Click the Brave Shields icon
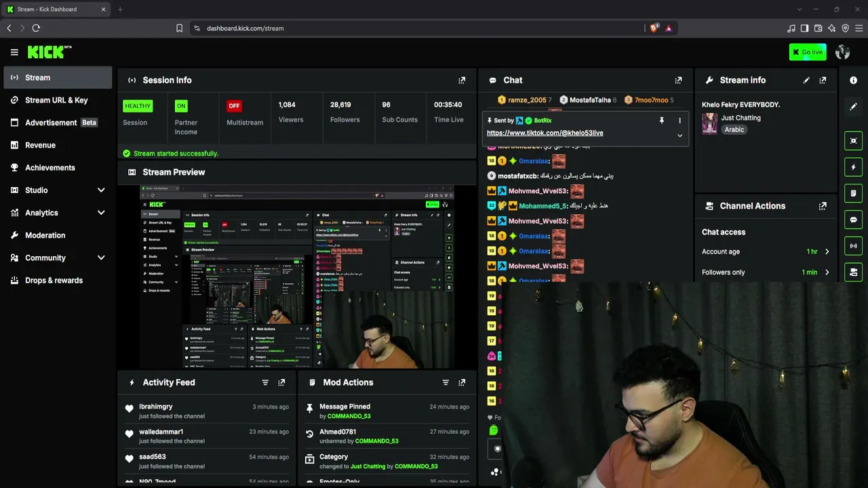Image resolution: width=868 pixels, height=488 pixels. click(654, 28)
